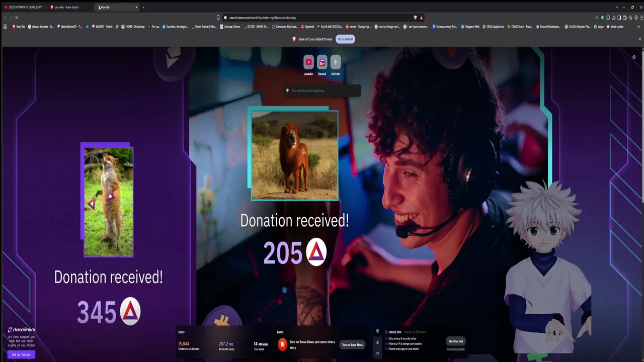
Task: Click the Ask anything search box
Action: 322,90
